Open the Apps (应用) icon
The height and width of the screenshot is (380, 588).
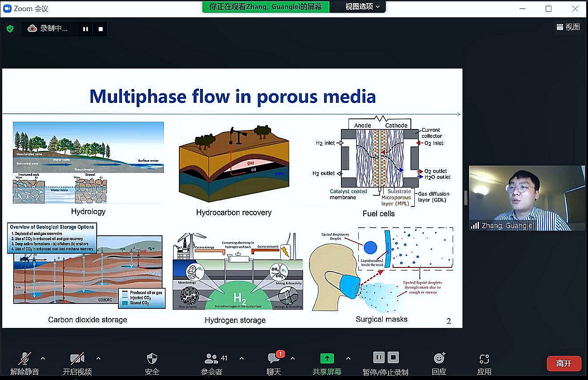[484, 359]
